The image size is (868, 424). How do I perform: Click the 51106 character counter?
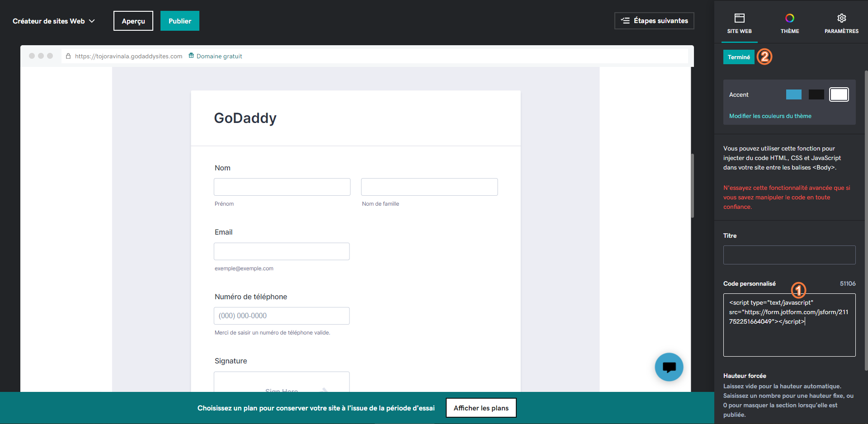point(848,283)
